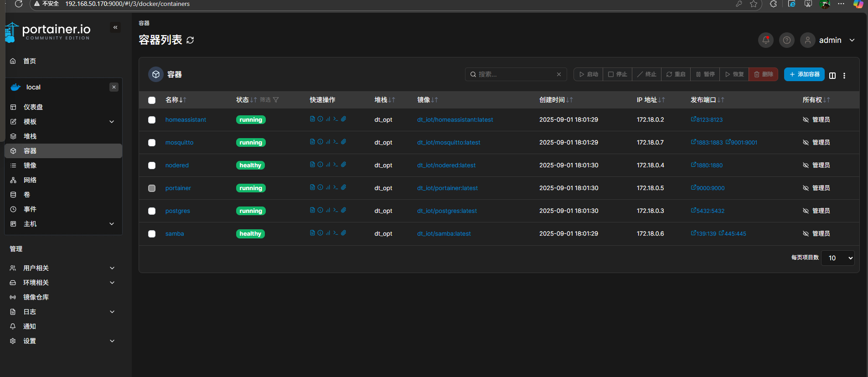The width and height of the screenshot is (868, 377).
Task: Open stats icon for nodered container
Action: (x=328, y=165)
